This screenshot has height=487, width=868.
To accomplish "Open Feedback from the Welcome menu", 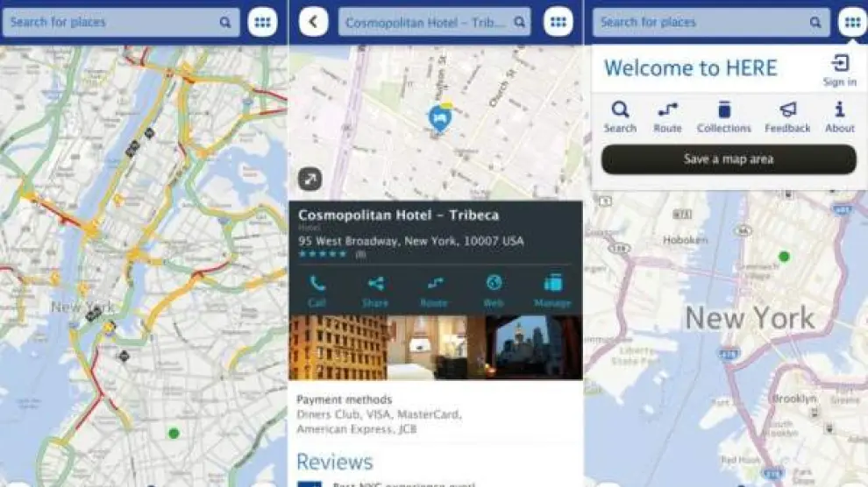I will point(787,111).
